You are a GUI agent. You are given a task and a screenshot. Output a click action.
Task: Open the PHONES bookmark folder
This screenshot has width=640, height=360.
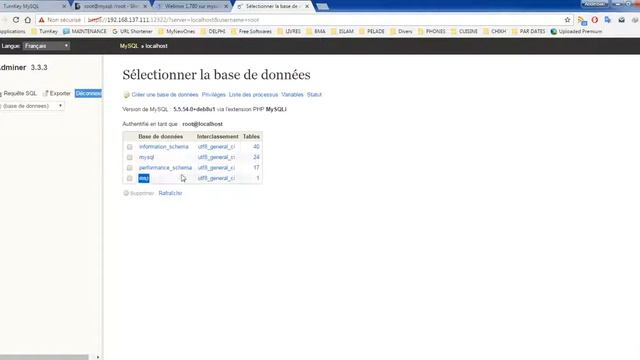[x=432, y=31]
